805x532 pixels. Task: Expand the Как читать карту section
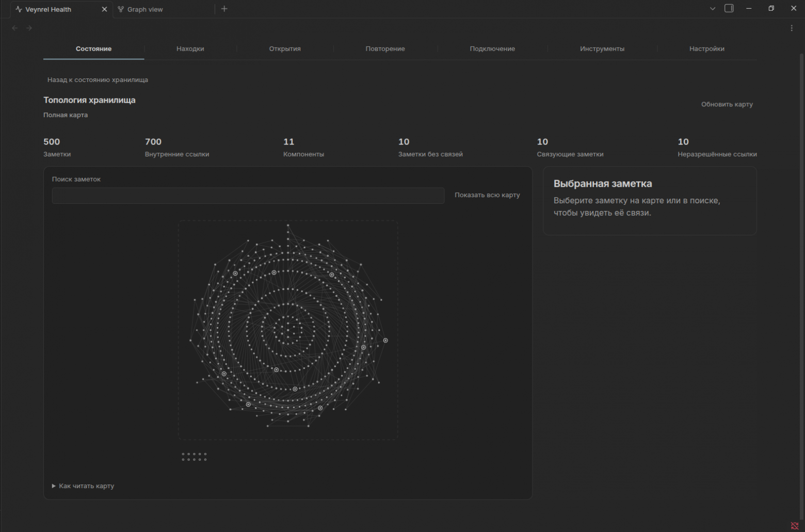[83, 486]
